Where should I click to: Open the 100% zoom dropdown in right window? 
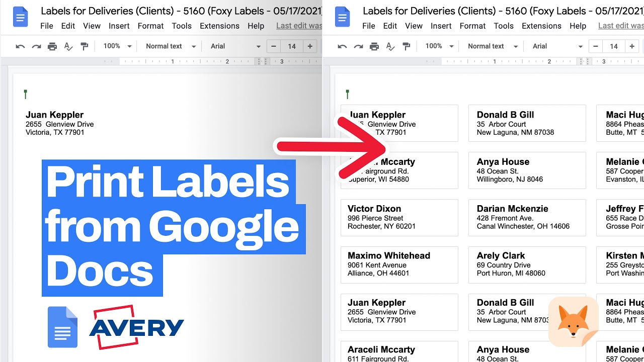click(x=439, y=46)
